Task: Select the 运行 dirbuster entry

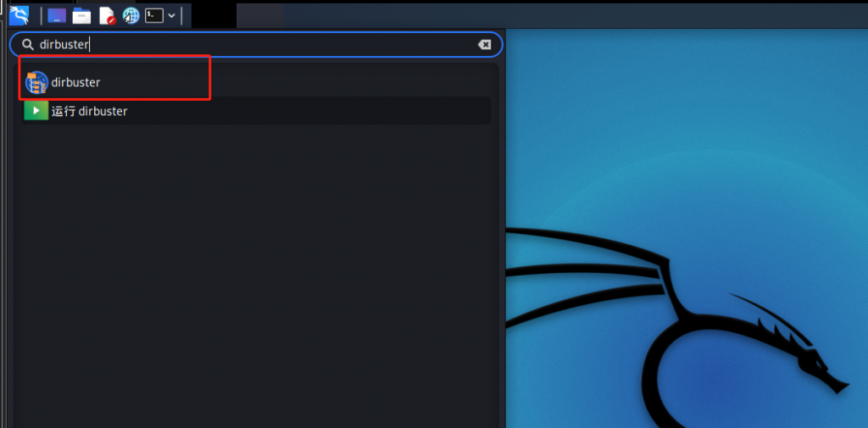Action: (256, 111)
